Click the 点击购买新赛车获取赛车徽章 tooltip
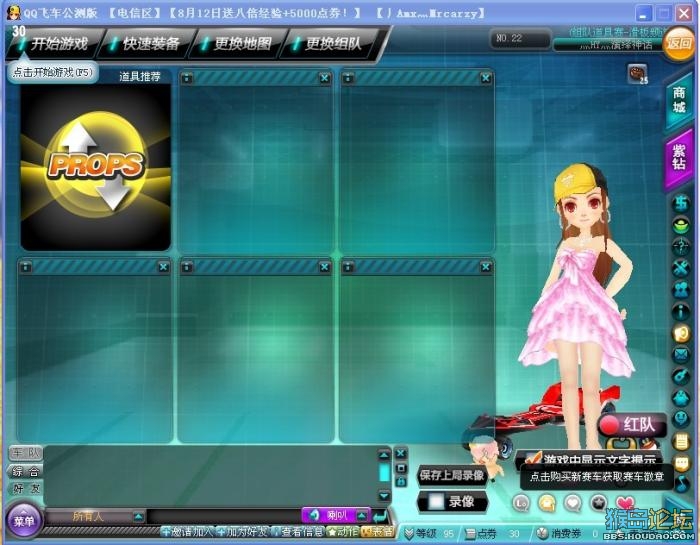Image resolution: width=700 pixels, height=545 pixels. point(596,477)
